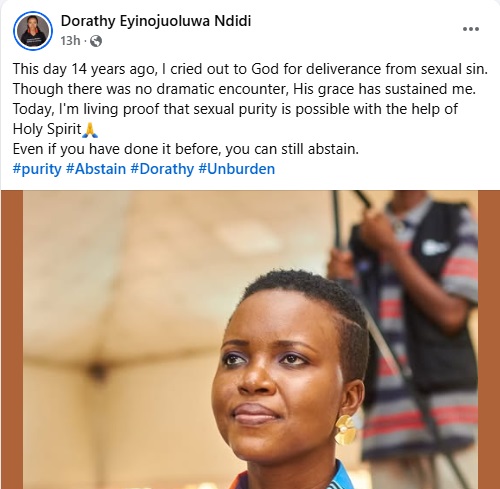Viewport: 500px width, 489px height.
Task: Click the praying hands emoji
Action: point(90,130)
